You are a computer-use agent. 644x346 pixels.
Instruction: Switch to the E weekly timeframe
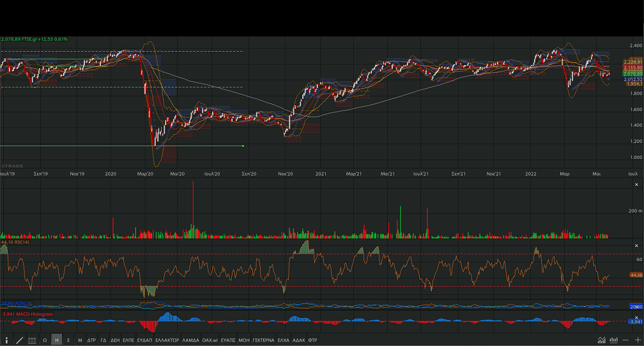68,340
